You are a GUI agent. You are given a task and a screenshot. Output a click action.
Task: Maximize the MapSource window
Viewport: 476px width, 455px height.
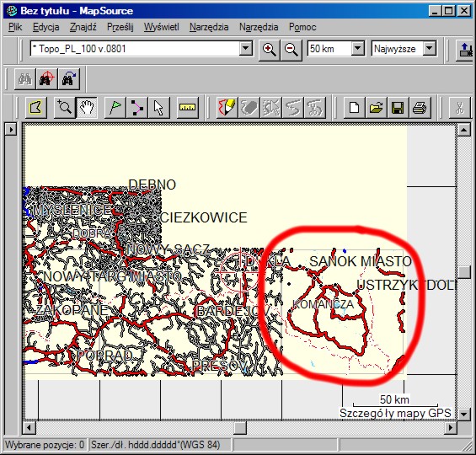449,11
